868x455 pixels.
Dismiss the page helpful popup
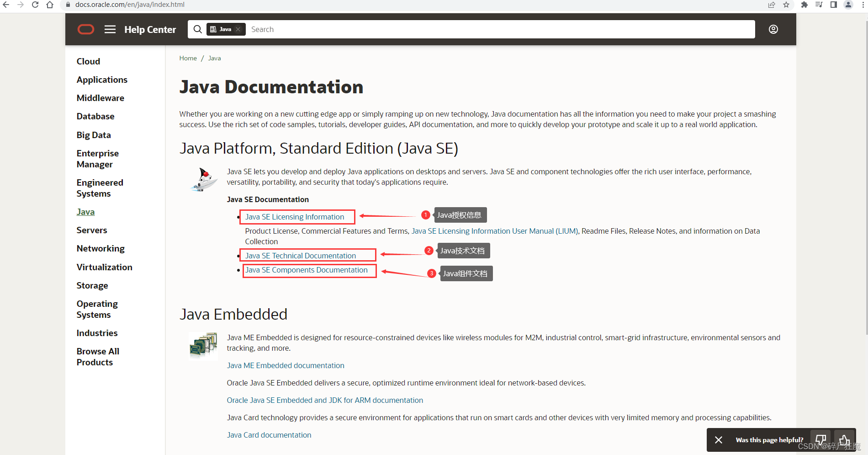coord(719,440)
